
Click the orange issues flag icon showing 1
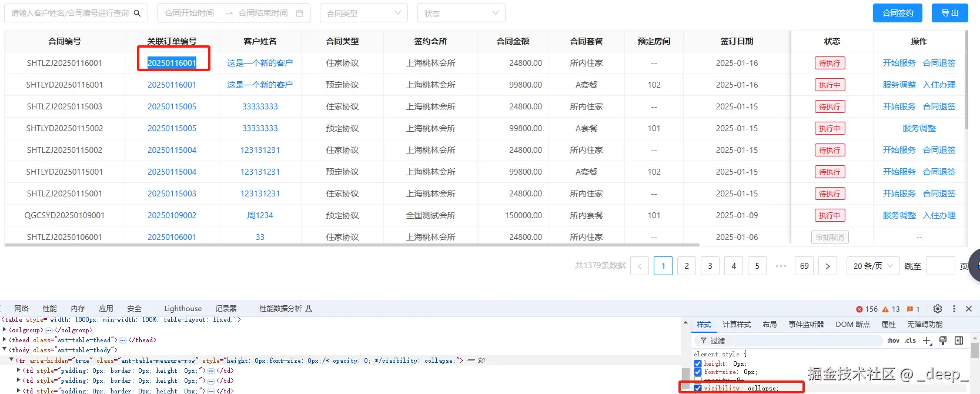[910, 309]
